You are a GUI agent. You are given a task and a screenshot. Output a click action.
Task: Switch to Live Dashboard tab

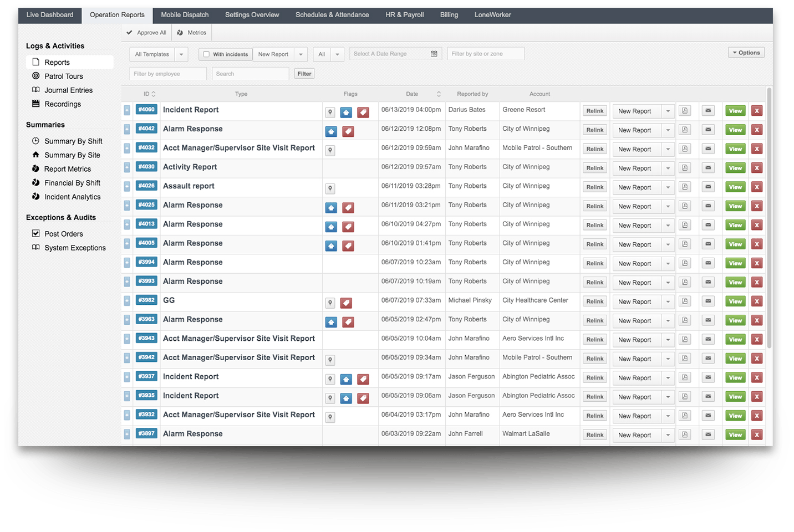click(x=50, y=15)
